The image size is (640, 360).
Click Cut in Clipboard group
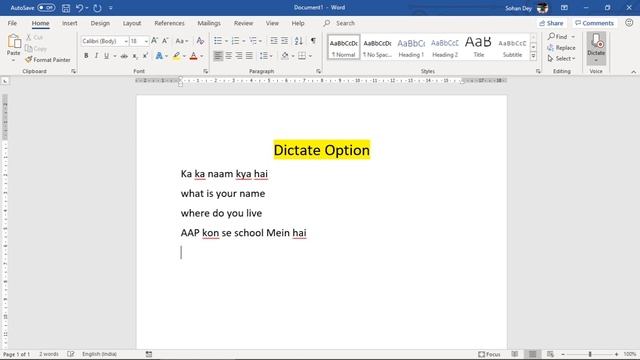coord(34,38)
